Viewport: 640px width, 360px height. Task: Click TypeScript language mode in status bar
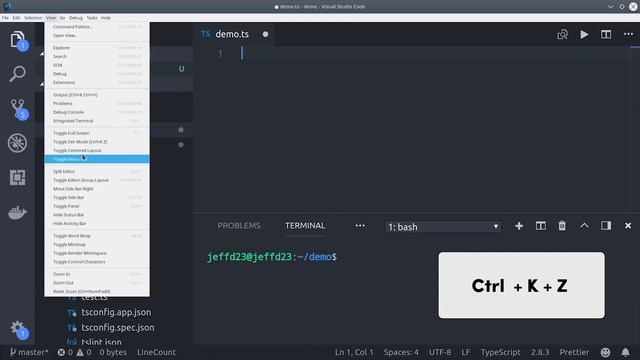(500, 352)
